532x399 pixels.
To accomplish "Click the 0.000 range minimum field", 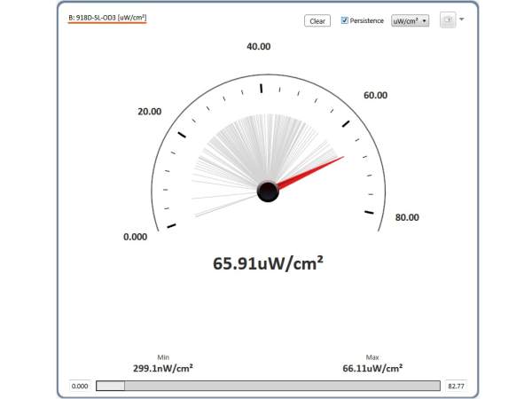I will tap(80, 386).
